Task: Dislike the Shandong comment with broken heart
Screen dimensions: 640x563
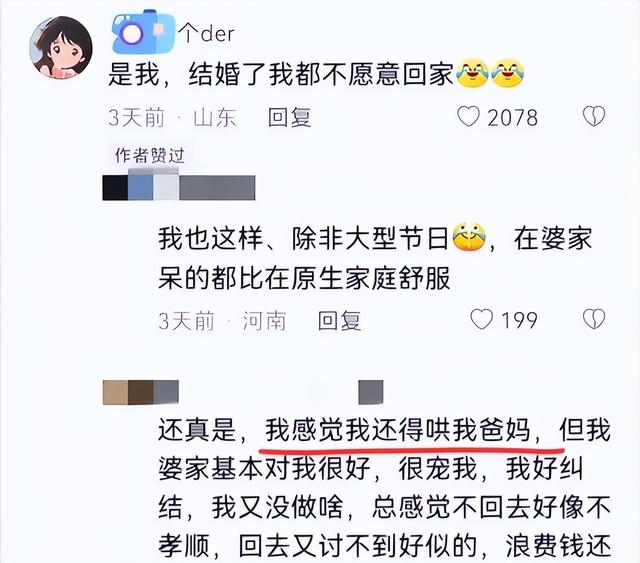Action: (x=594, y=117)
